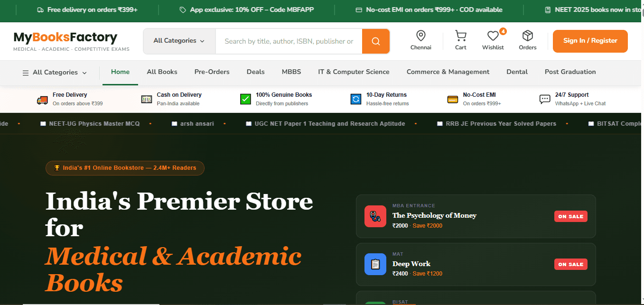
Task: Click inside the search input field
Action: coord(289,41)
